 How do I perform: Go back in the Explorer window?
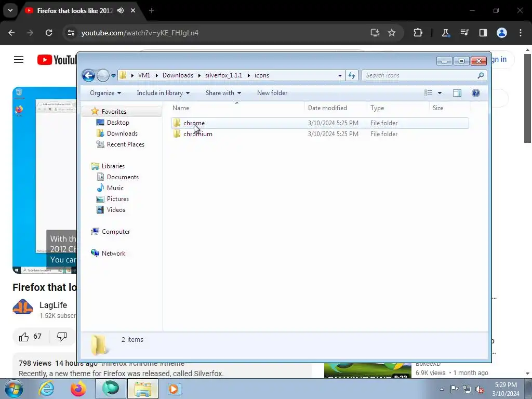pyautogui.click(x=88, y=75)
